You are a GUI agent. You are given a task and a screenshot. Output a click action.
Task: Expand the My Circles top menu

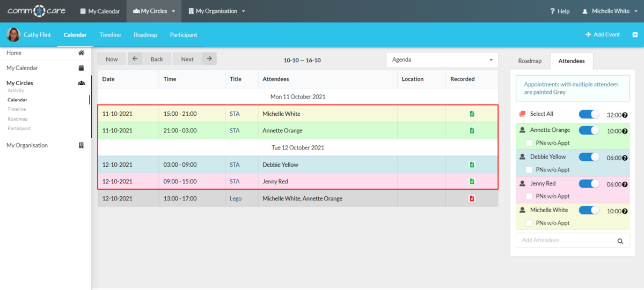pyautogui.click(x=155, y=11)
